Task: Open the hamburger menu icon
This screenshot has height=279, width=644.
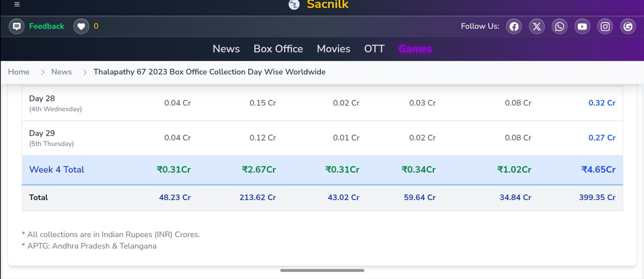Action: pyautogui.click(x=17, y=4)
